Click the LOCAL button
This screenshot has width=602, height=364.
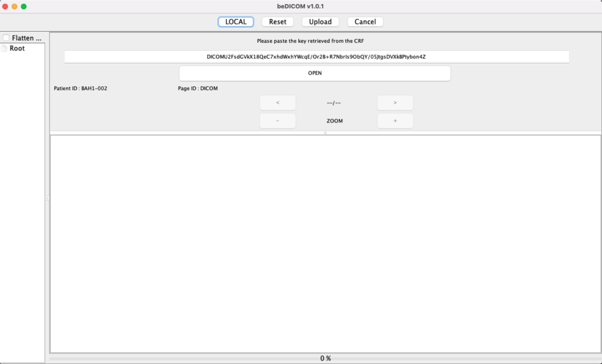(236, 22)
